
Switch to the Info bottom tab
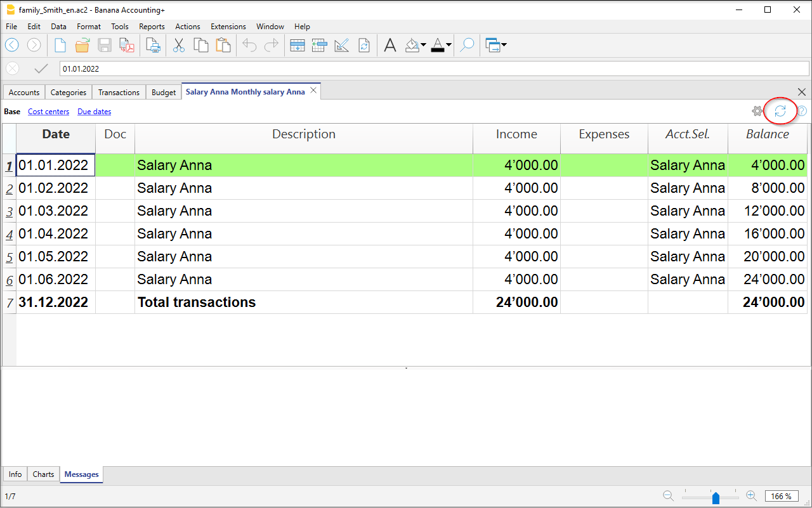[x=15, y=474]
